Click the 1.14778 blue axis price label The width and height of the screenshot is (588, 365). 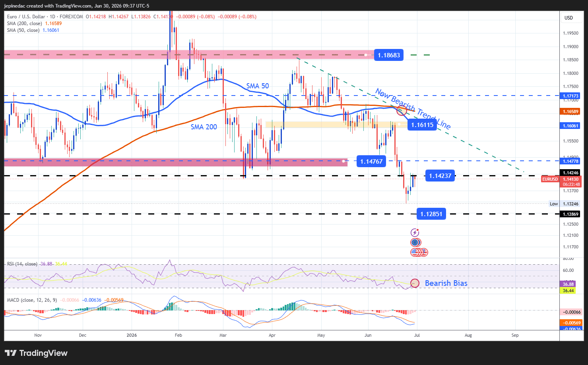coord(571,161)
